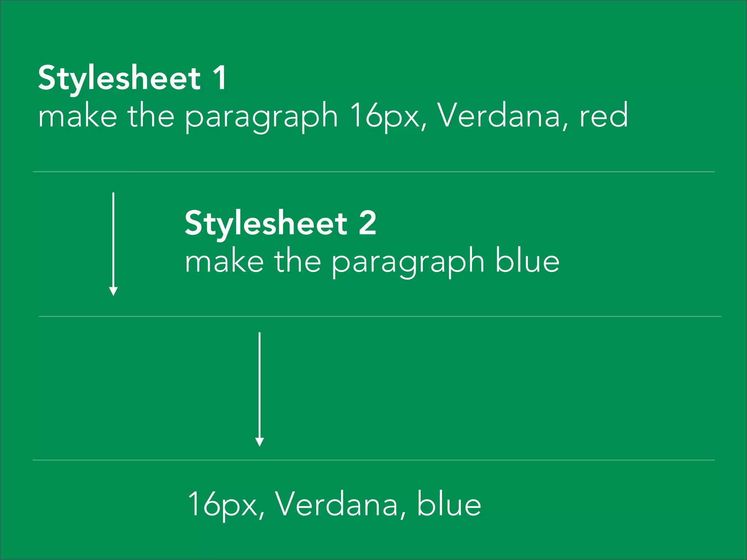Click the word "paragraph" under Stylesheet 2

(x=408, y=262)
